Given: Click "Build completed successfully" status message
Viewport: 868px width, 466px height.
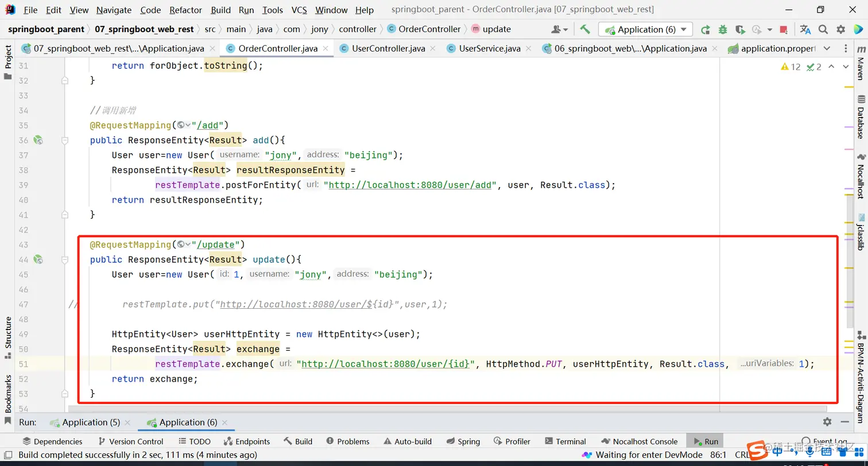Looking at the screenshot, I should [x=138, y=455].
